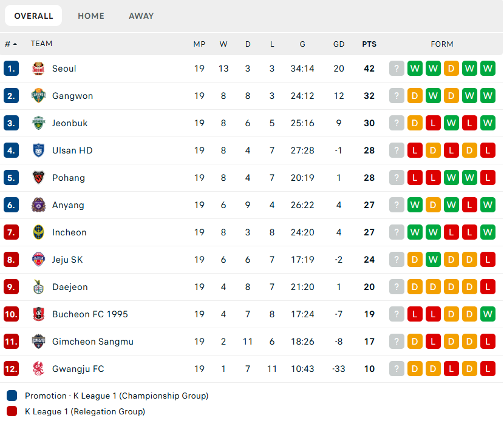Select the Gwangju FC red phoenix logo
The width and height of the screenshot is (504, 435).
point(38,368)
